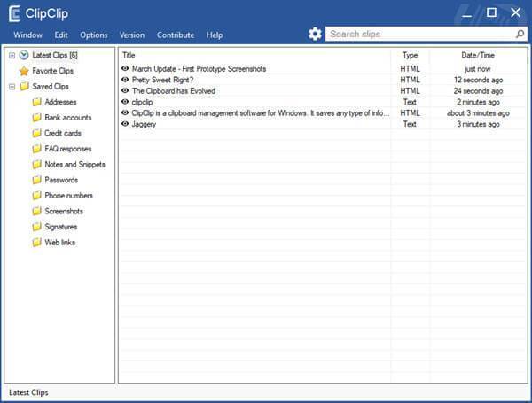Viewport: 532px width, 403px height.
Task: Click the ClipClip logo icon
Action: (x=14, y=14)
